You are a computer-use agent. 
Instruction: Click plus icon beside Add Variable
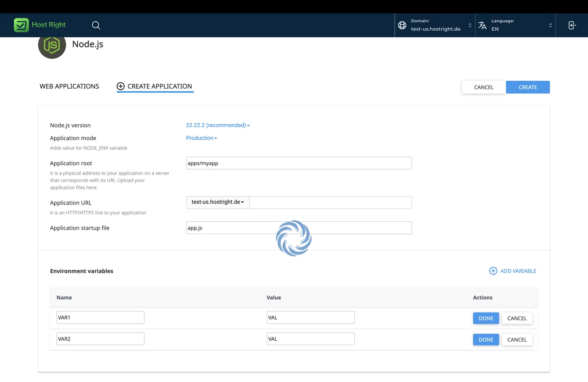(x=493, y=271)
